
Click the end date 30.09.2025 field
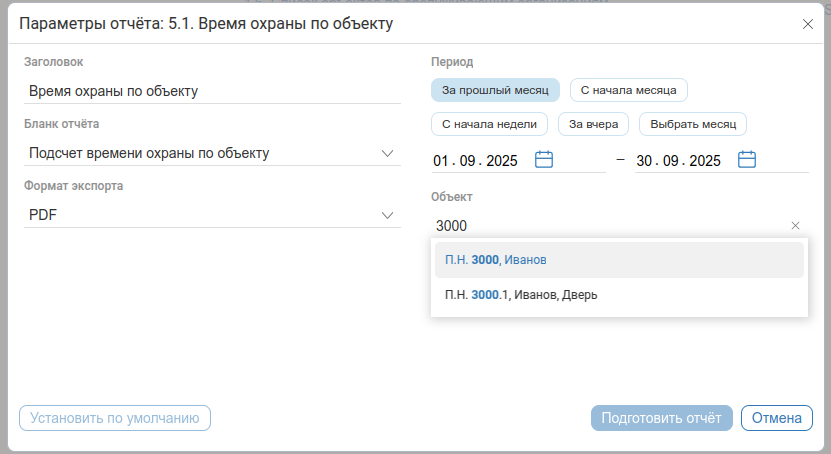(x=678, y=160)
